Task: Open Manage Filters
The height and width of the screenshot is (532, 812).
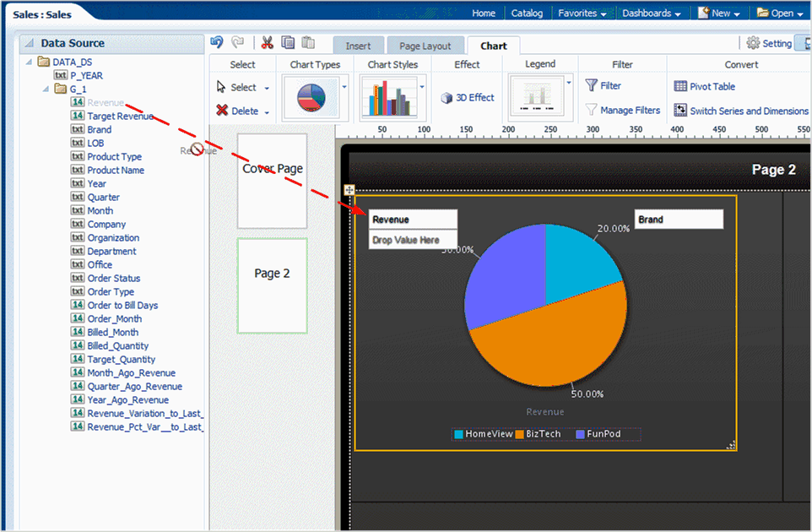Action: click(x=623, y=110)
